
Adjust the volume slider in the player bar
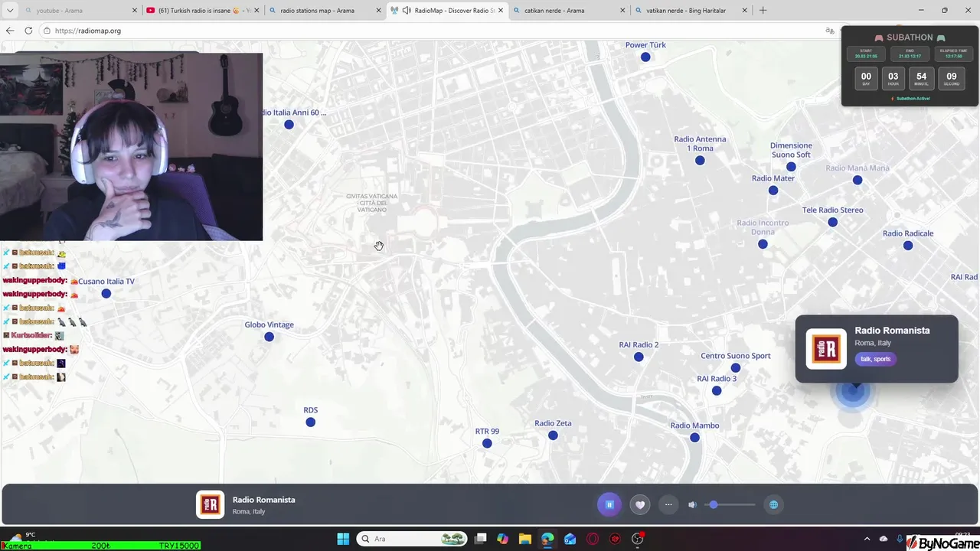coord(731,504)
